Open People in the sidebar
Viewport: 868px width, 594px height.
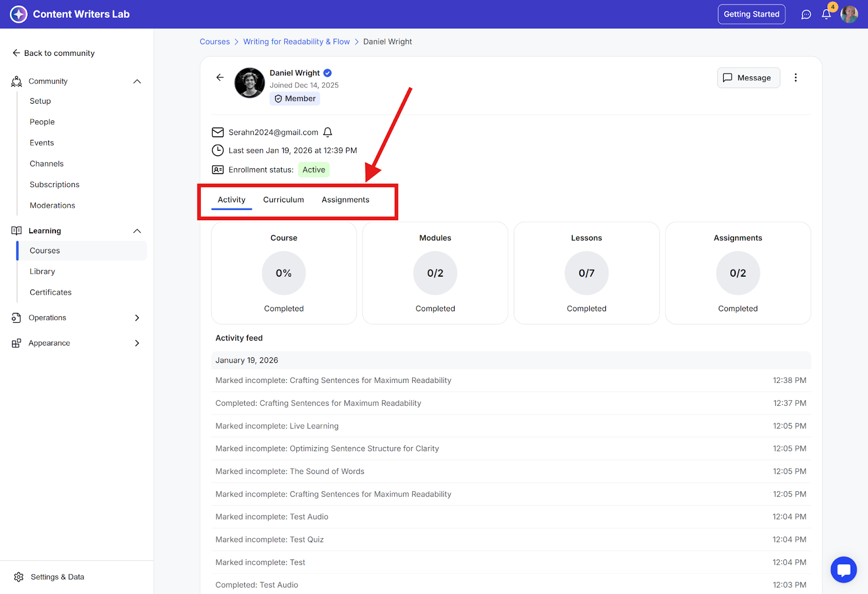click(x=42, y=122)
